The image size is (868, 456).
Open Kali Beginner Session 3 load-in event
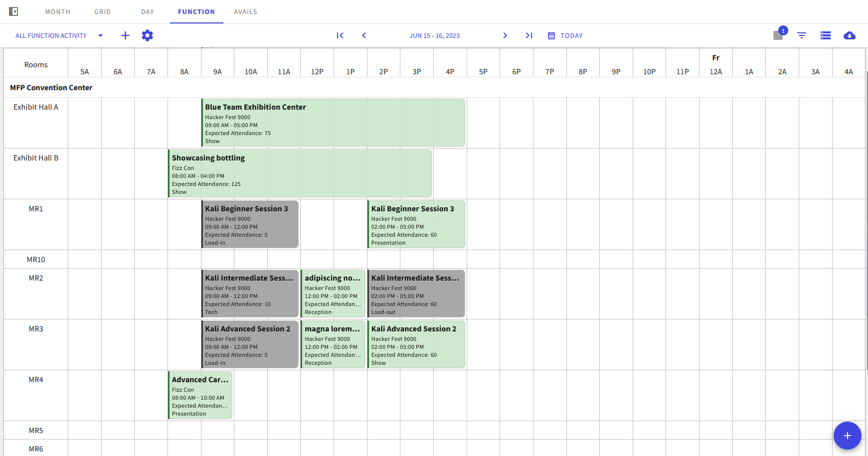click(250, 224)
